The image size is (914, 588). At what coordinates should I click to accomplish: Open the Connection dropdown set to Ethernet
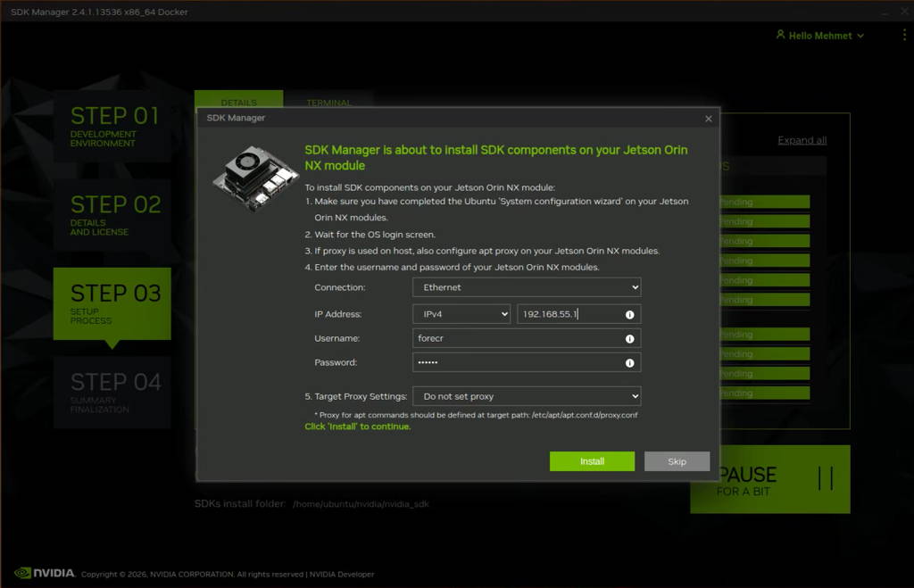pos(527,287)
